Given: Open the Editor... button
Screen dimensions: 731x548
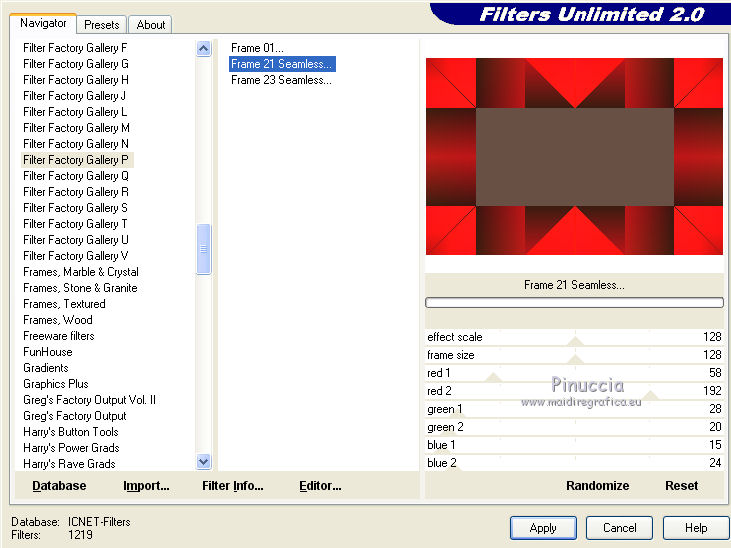Looking at the screenshot, I should (320, 486).
